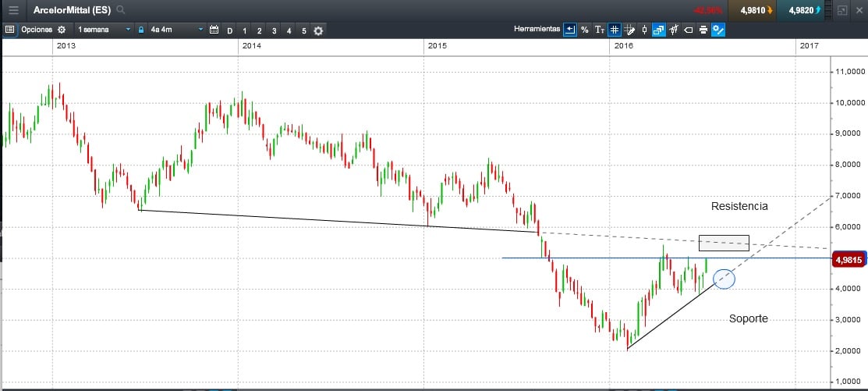
Task: Open the hamburger menu
Action: (x=13, y=11)
